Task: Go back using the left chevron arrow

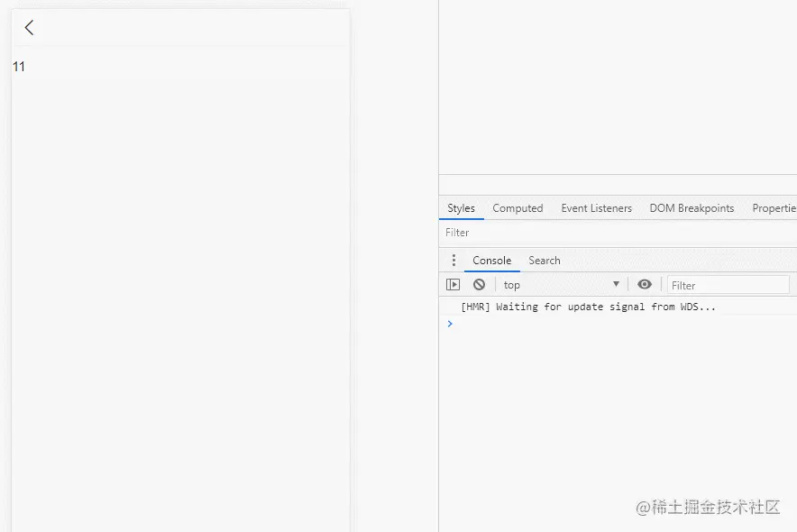Action: tap(29, 27)
